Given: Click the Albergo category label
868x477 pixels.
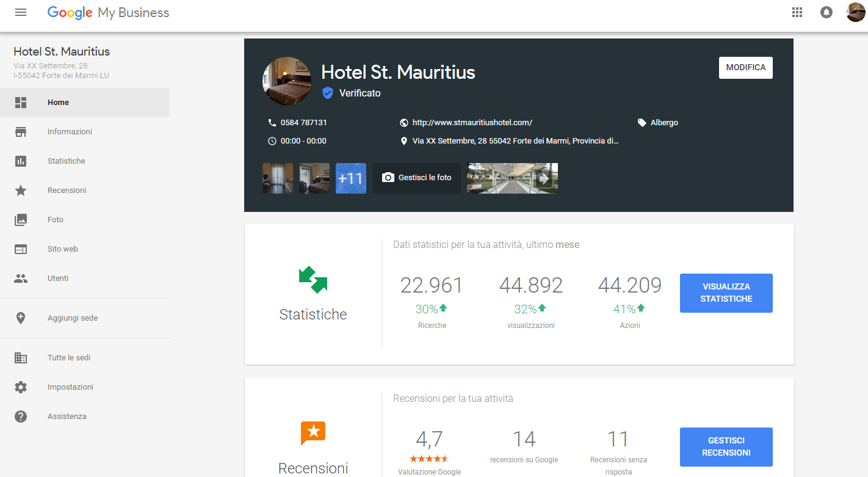Looking at the screenshot, I should pyautogui.click(x=664, y=123).
